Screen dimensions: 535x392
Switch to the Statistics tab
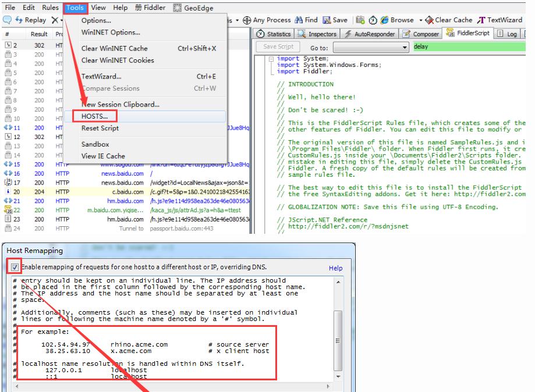click(x=274, y=34)
